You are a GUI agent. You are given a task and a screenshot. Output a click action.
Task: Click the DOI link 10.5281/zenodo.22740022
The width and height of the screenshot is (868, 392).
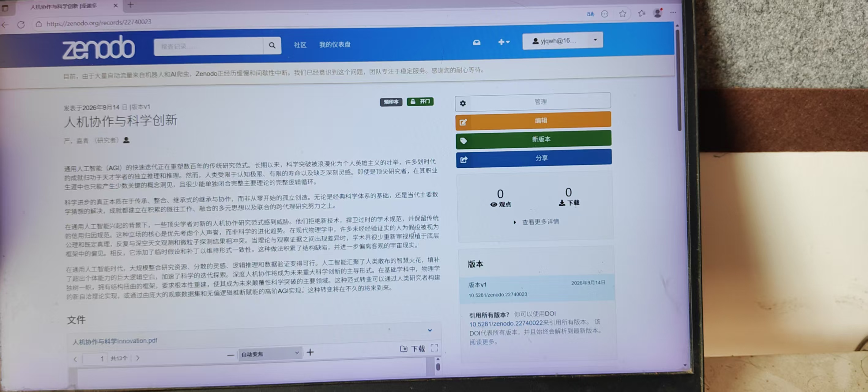pyautogui.click(x=506, y=323)
